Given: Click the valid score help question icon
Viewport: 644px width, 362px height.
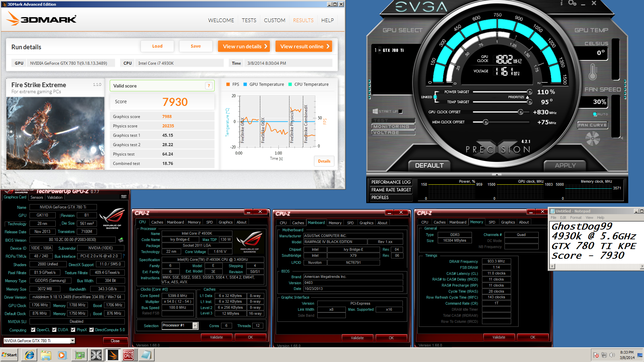Looking at the screenshot, I should 209,86.
